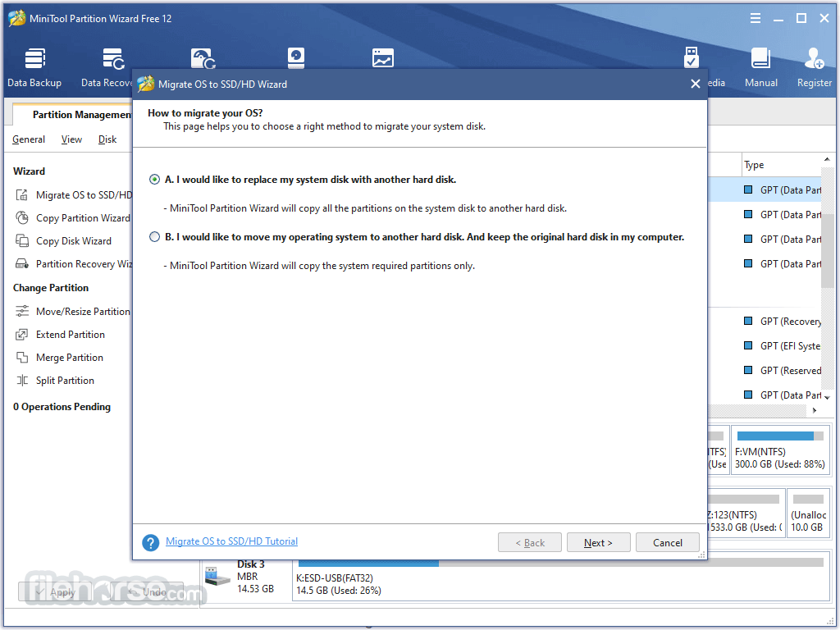Open the hamburger menu in title bar

pos(756,18)
